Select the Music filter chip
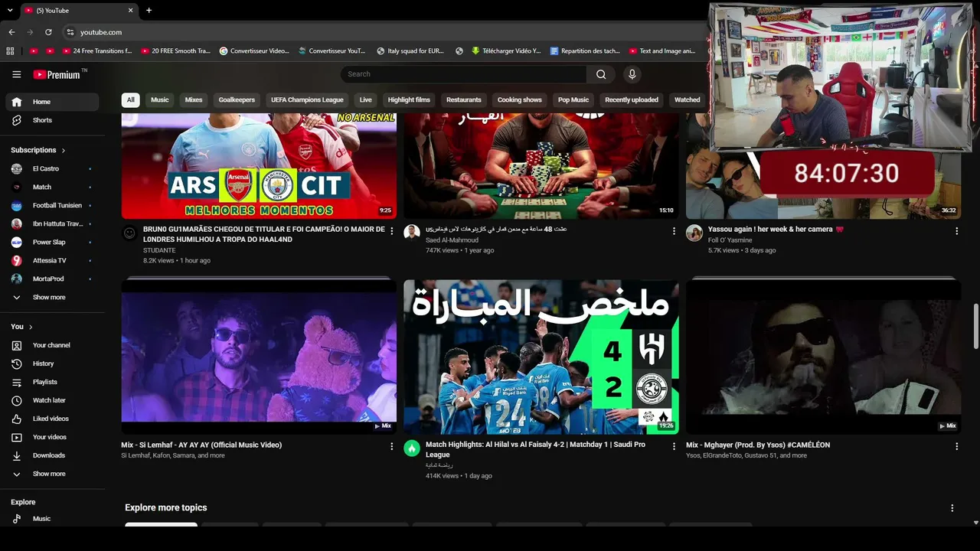This screenshot has height=551, width=980. (x=160, y=99)
